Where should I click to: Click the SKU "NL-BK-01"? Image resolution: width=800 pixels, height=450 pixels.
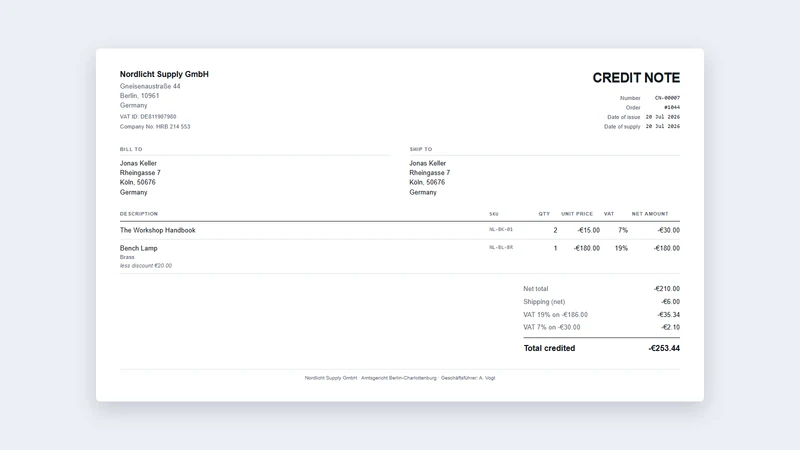[x=501, y=230]
